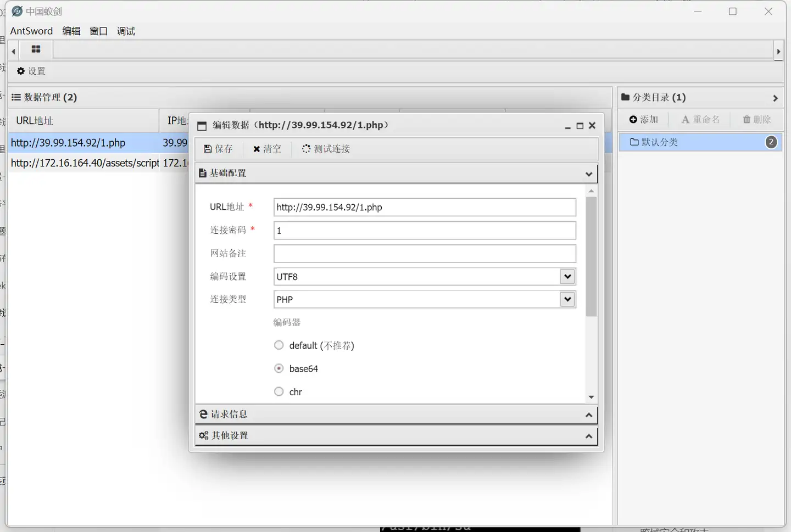Click 重命名 to rename category

coord(700,119)
